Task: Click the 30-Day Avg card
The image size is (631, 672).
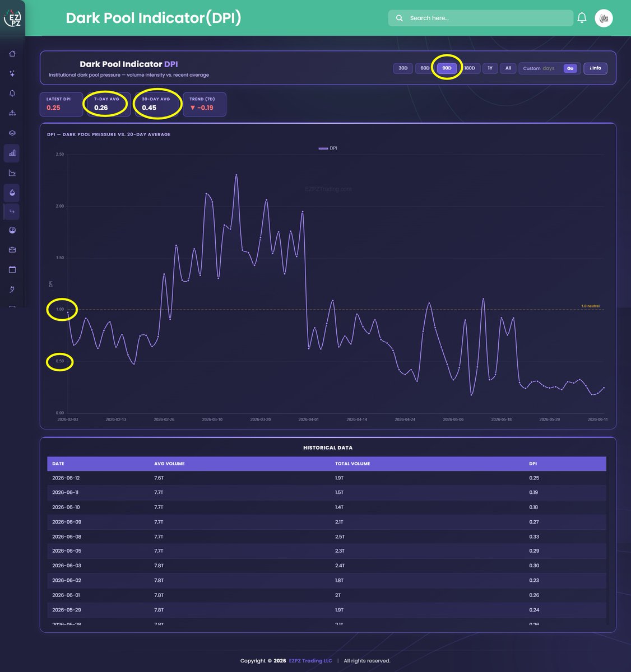Action: coord(157,104)
